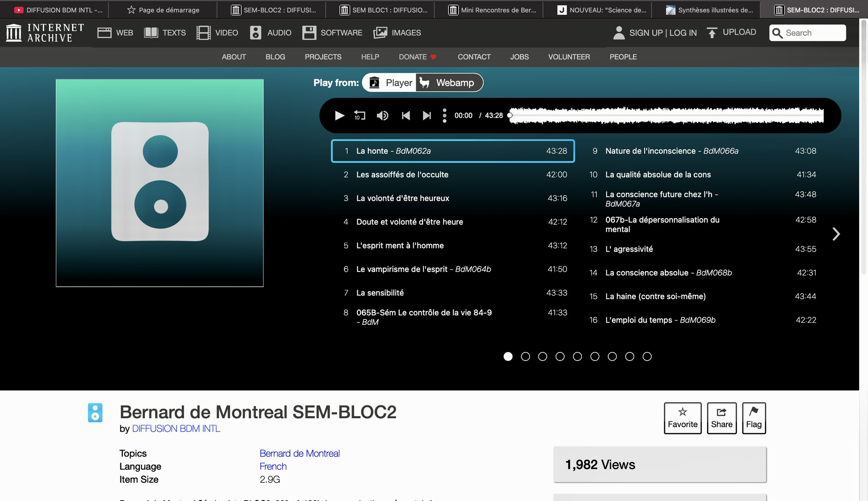Follow the DIFFUSION BDM INTL uploader link

pos(176,428)
